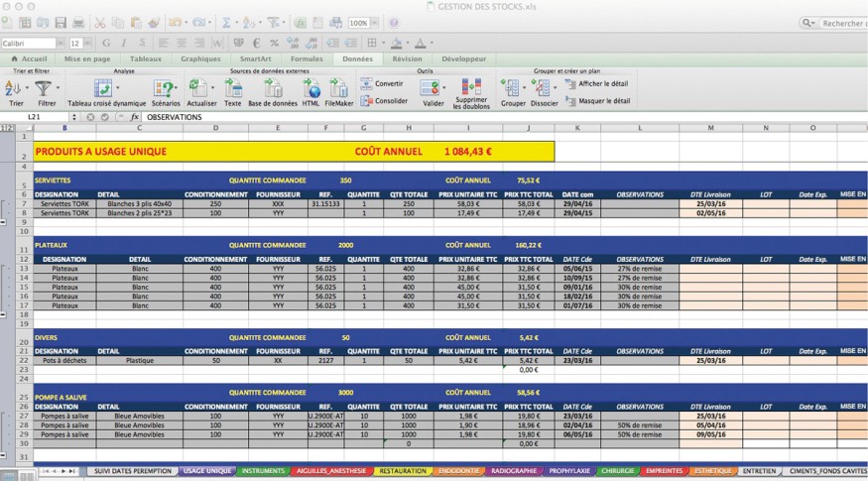
Task: Switch to INSTRUMENTS sheet tab
Action: pyautogui.click(x=263, y=471)
